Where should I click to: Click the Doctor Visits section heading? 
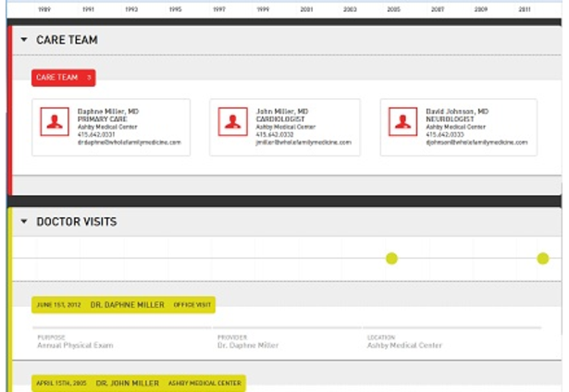(x=77, y=222)
